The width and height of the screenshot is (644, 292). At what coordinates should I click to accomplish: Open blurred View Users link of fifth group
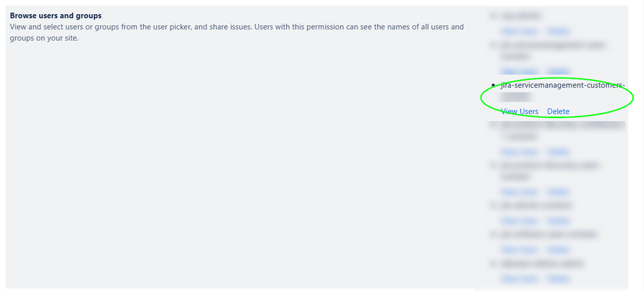click(x=519, y=191)
